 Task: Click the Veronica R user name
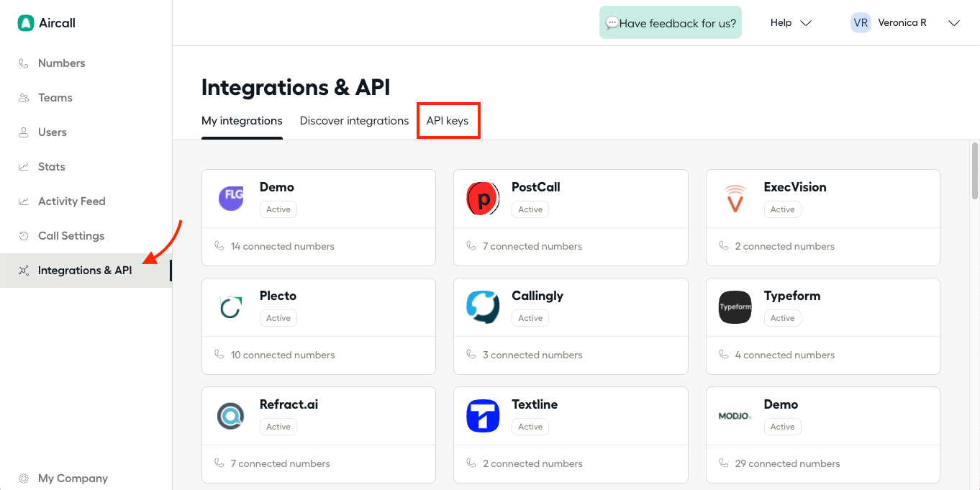pyautogui.click(x=902, y=23)
